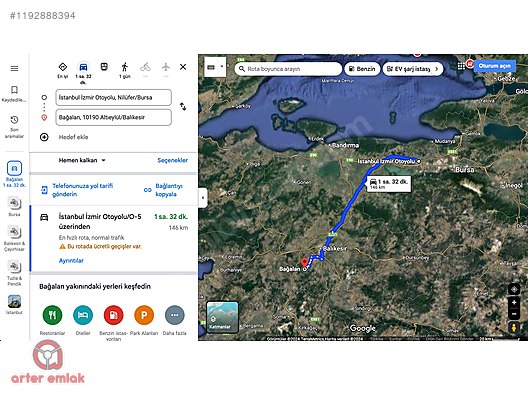Viewport: 528px width, 396px height.
Task: Filter by EV şarj istasyonları
Action: pyautogui.click(x=408, y=69)
